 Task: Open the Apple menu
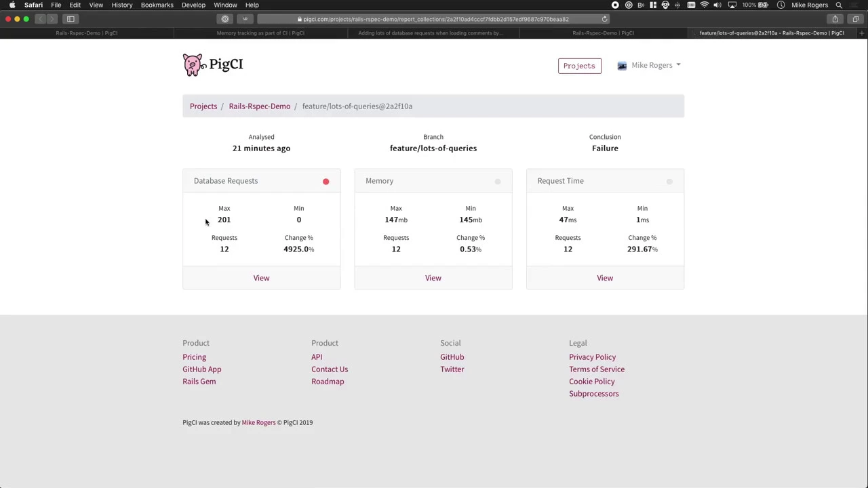12,5
